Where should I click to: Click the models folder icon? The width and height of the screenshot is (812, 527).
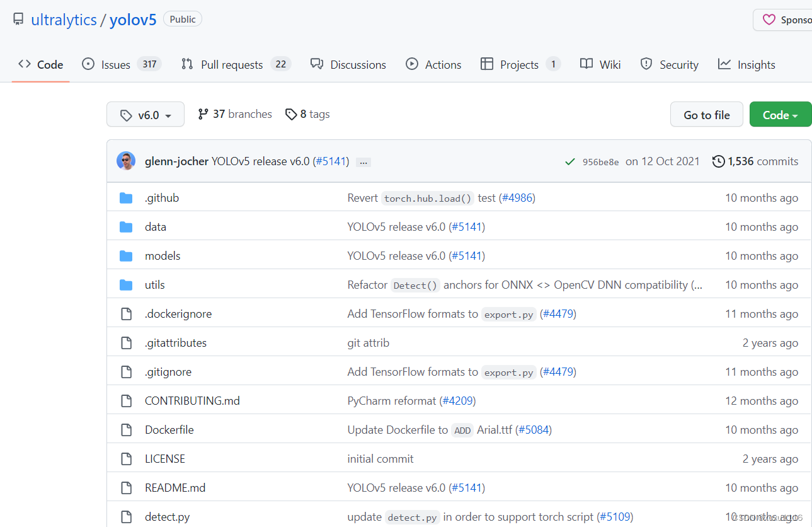click(x=126, y=256)
